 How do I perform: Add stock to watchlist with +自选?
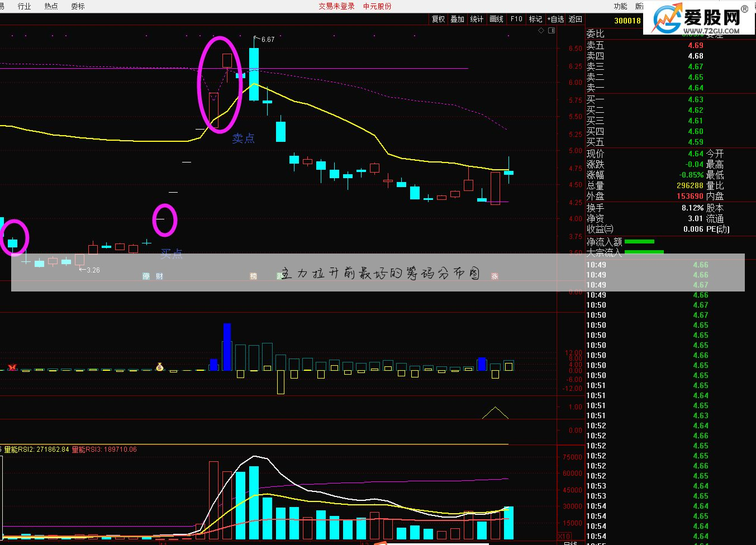pos(555,19)
